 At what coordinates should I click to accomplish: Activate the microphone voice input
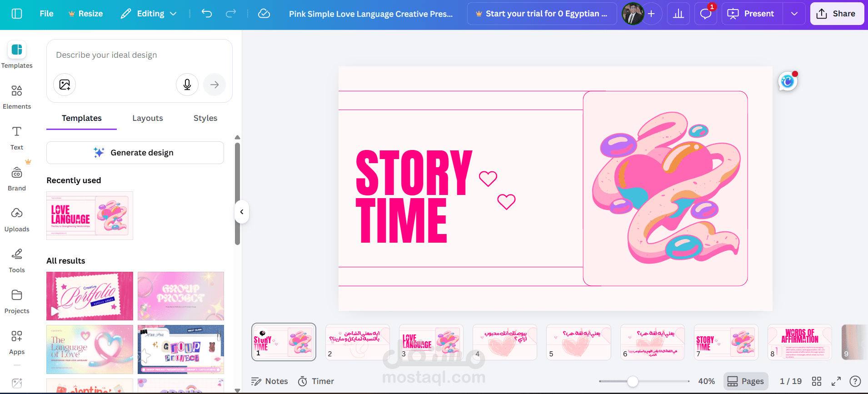tap(187, 85)
